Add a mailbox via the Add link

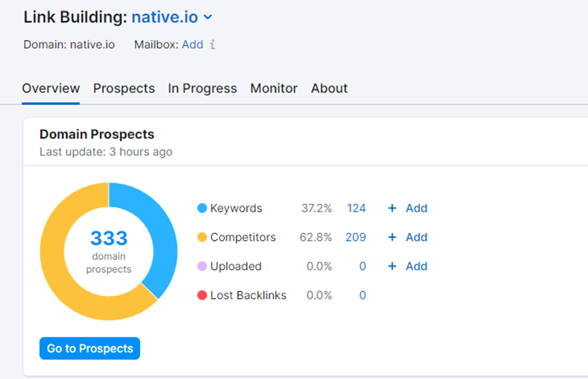click(192, 45)
